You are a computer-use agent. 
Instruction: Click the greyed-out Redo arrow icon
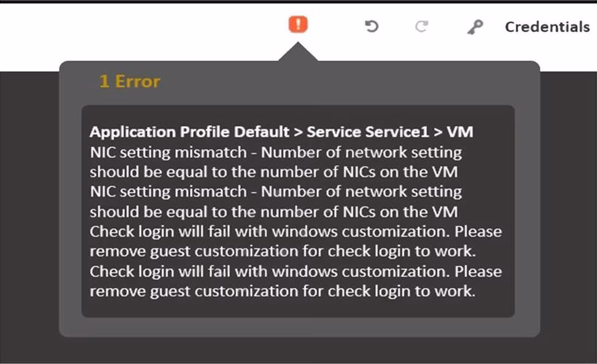pyautogui.click(x=421, y=26)
